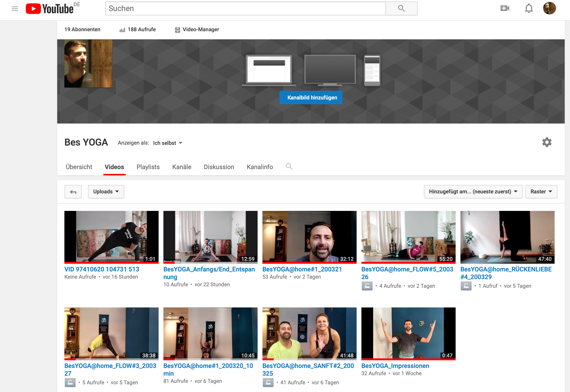The width and height of the screenshot is (570, 392).
Task: Click the back arrow button beside Uploads
Action: [73, 192]
